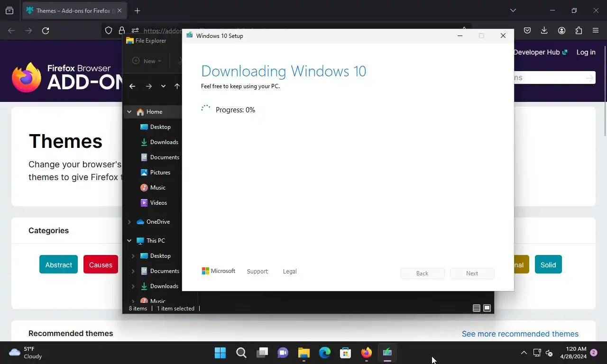Choose the Solid theme category
Image resolution: width=607 pixels, height=364 pixels.
tap(548, 264)
